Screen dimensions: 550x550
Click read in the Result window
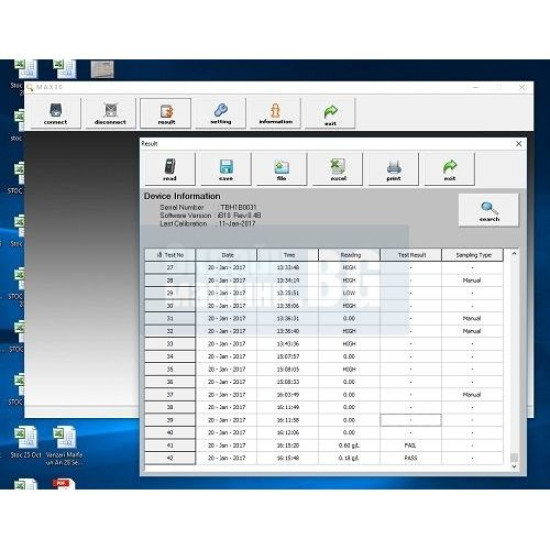pyautogui.click(x=170, y=169)
